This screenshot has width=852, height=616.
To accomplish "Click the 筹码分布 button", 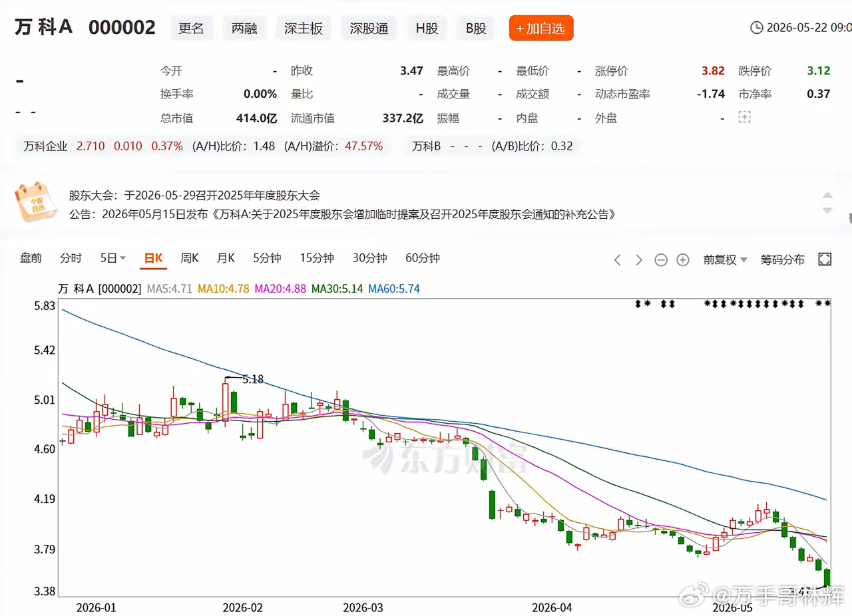I will [782, 259].
